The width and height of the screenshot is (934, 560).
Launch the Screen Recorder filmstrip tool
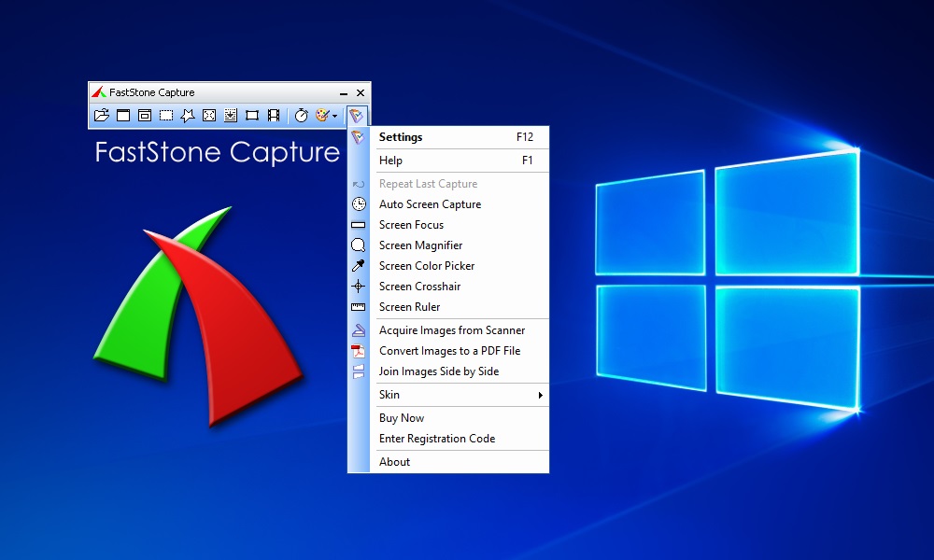pyautogui.click(x=274, y=115)
